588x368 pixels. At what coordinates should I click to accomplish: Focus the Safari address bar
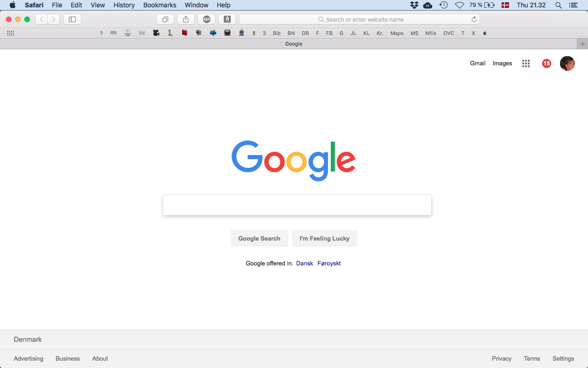[359, 19]
